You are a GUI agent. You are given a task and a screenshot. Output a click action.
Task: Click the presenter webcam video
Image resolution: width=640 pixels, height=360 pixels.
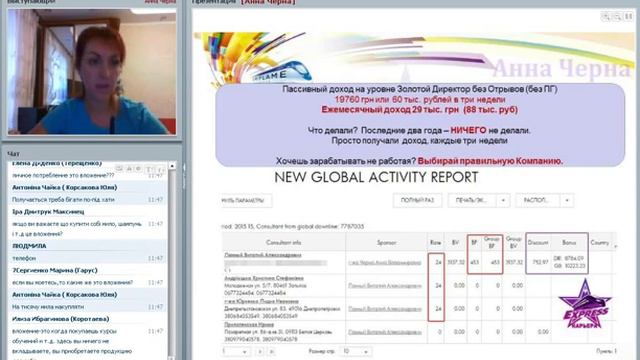92,72
